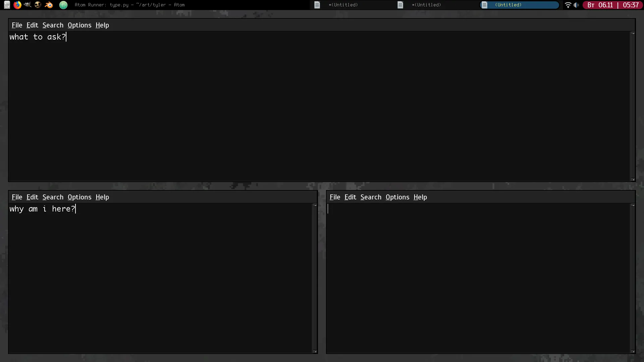644x362 pixels.
Task: Launch GIMP from the top panel
Action: coord(28,5)
